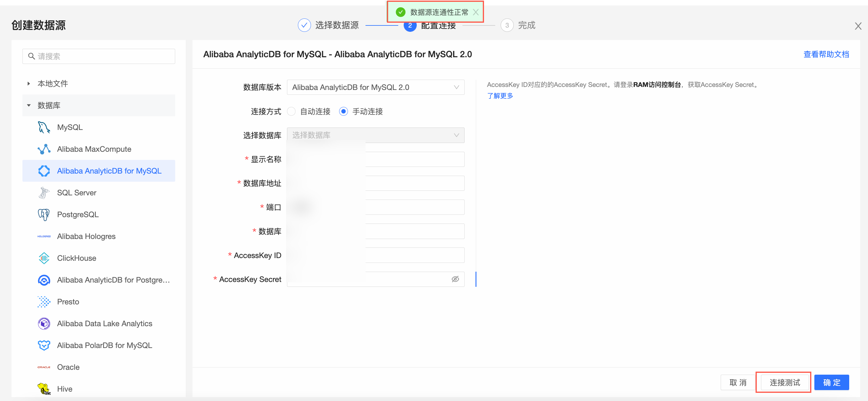Click the Alibaba AnalyticDB for MySQL icon

44,171
